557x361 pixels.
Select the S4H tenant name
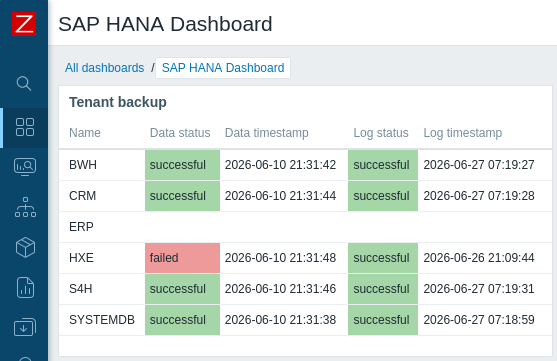click(81, 289)
